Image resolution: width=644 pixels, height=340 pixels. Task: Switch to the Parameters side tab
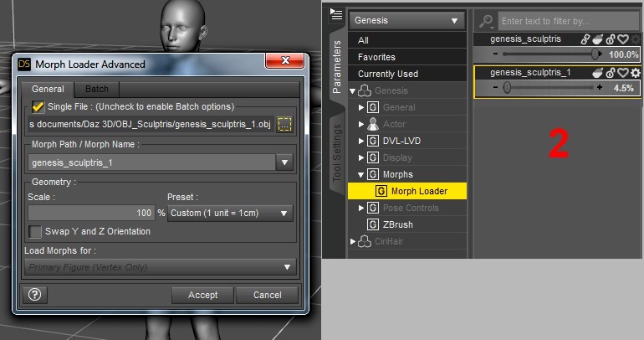point(337,67)
